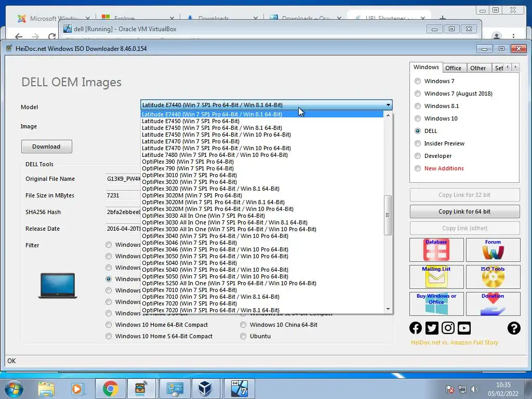Viewport: 532px width, 399px height.
Task: Click the Download button
Action: tap(46, 147)
